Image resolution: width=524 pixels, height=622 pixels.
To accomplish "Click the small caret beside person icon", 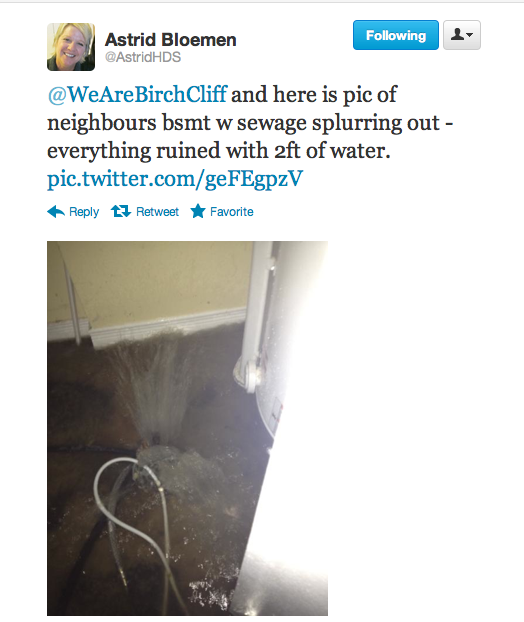I will [470, 35].
